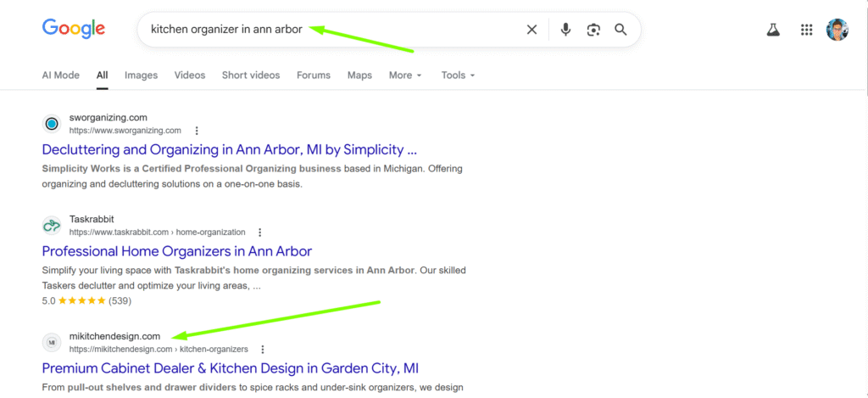Open Google Lens image search
868x398 pixels.
(593, 30)
